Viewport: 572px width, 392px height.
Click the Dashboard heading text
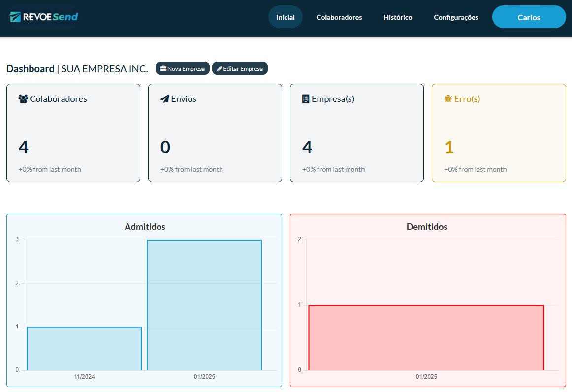[31, 68]
